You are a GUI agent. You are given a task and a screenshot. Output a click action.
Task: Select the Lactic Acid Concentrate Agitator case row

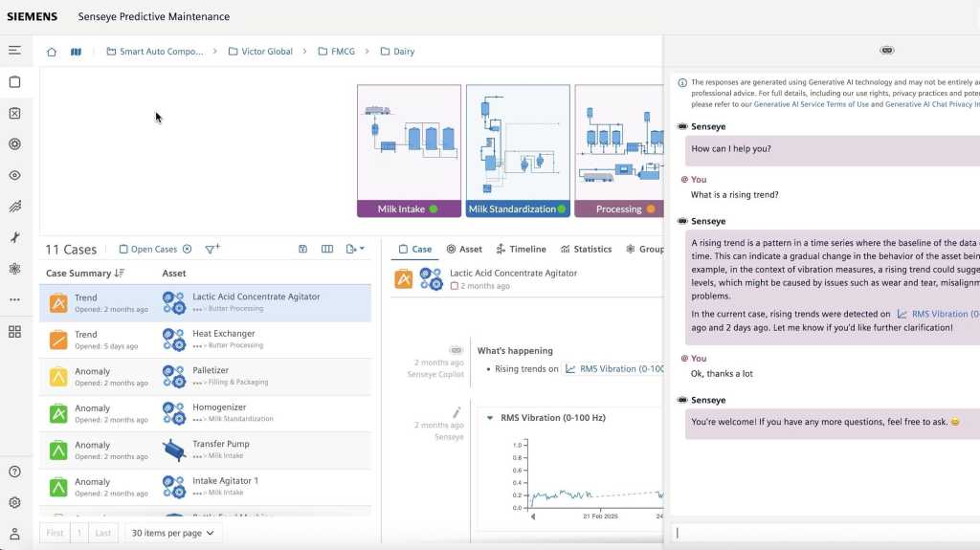205,303
